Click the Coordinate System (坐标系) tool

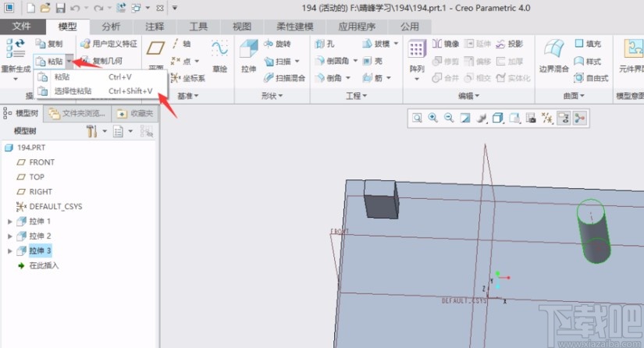pyautogui.click(x=187, y=78)
